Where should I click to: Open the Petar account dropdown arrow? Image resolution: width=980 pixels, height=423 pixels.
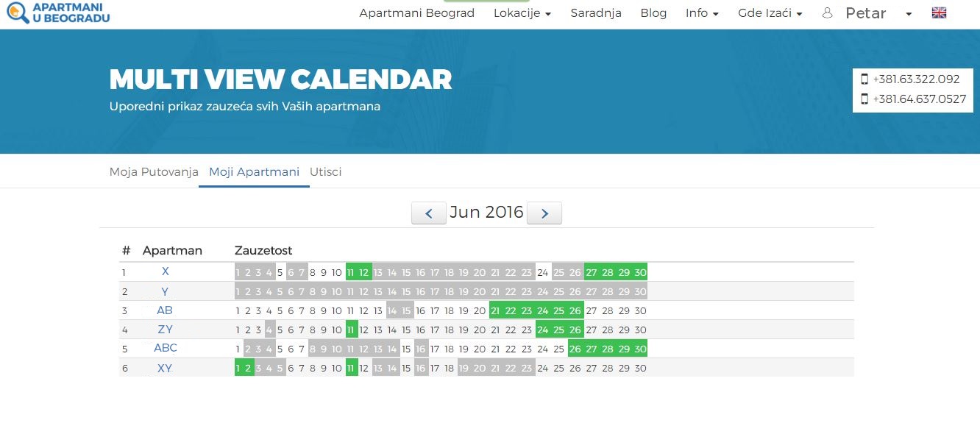[x=909, y=13]
